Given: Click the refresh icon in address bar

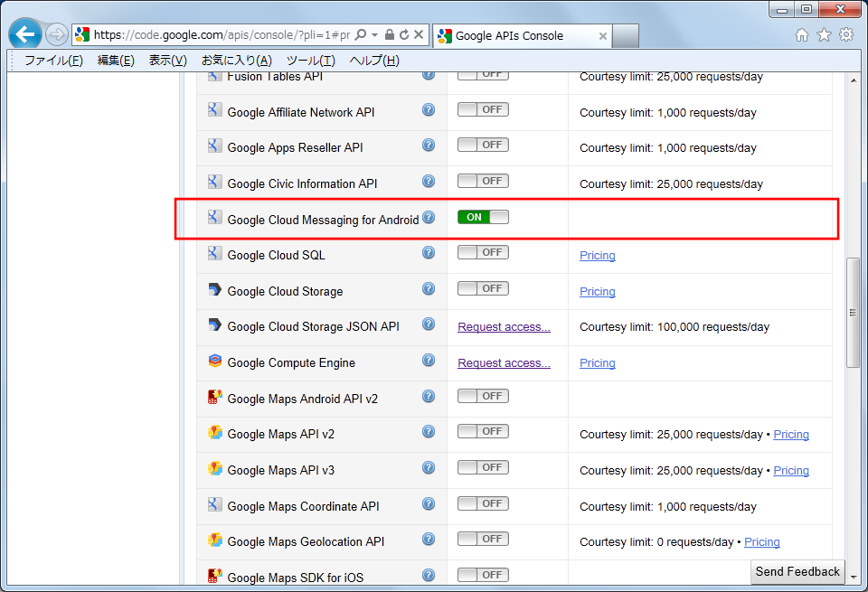Looking at the screenshot, I should 403,35.
